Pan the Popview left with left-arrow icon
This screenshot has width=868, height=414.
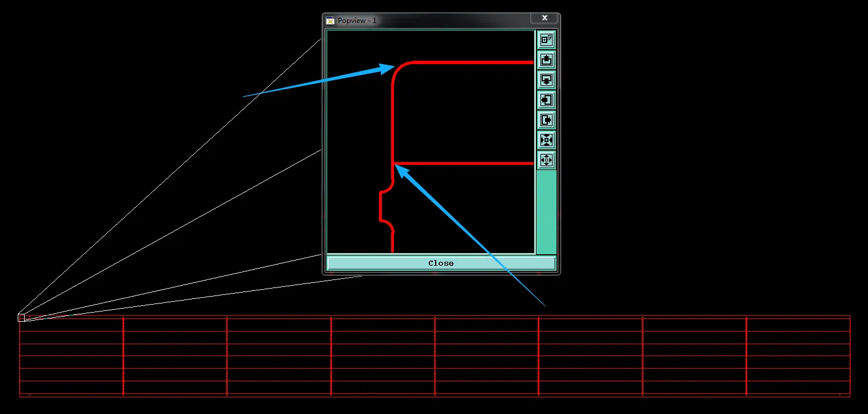pyautogui.click(x=546, y=100)
